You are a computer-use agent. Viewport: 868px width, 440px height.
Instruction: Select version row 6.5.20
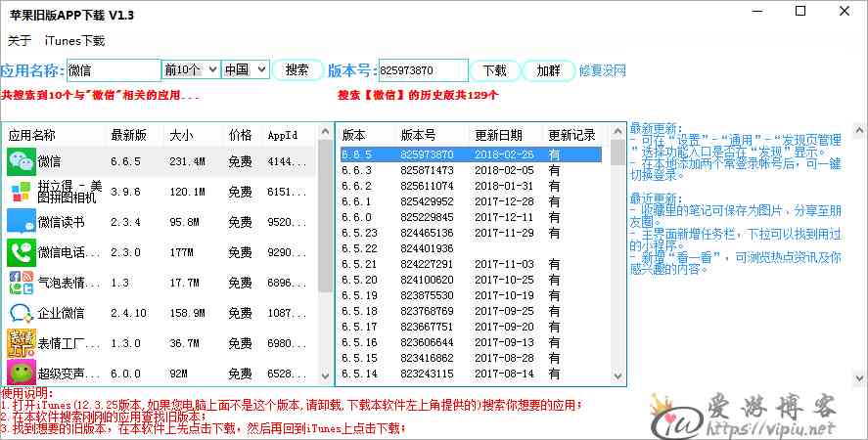point(471,280)
